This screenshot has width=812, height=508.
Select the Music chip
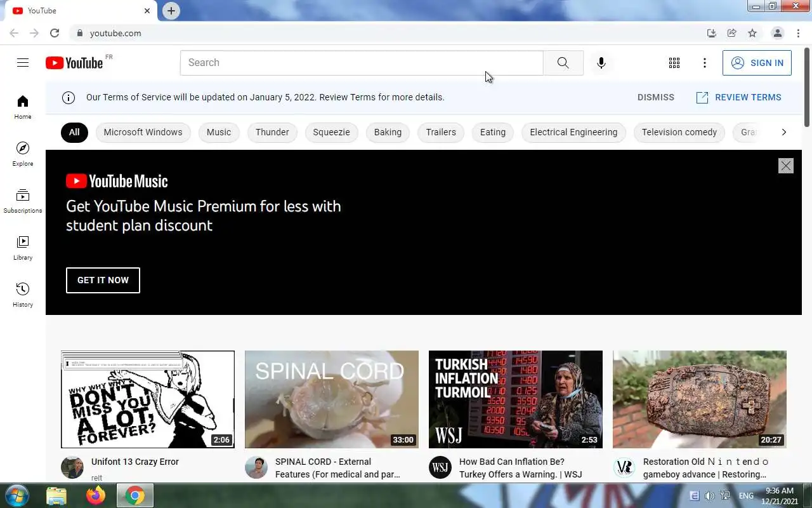219,132
